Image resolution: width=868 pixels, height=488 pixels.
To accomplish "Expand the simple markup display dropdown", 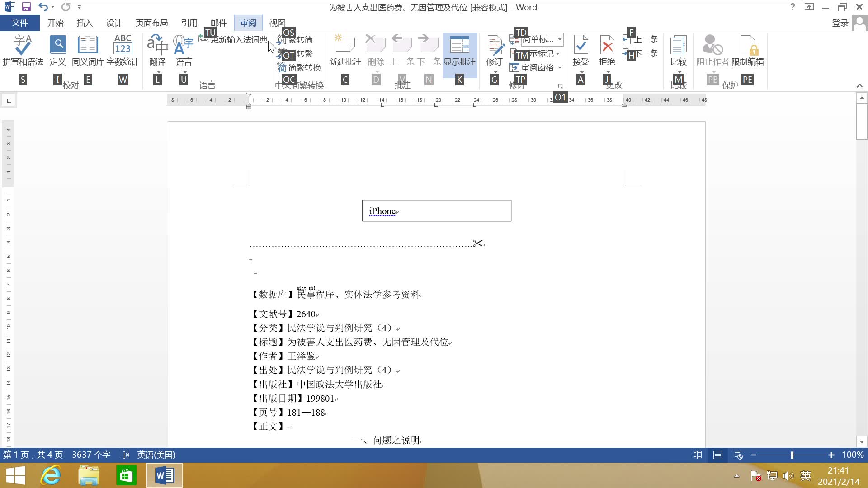I will click(560, 39).
